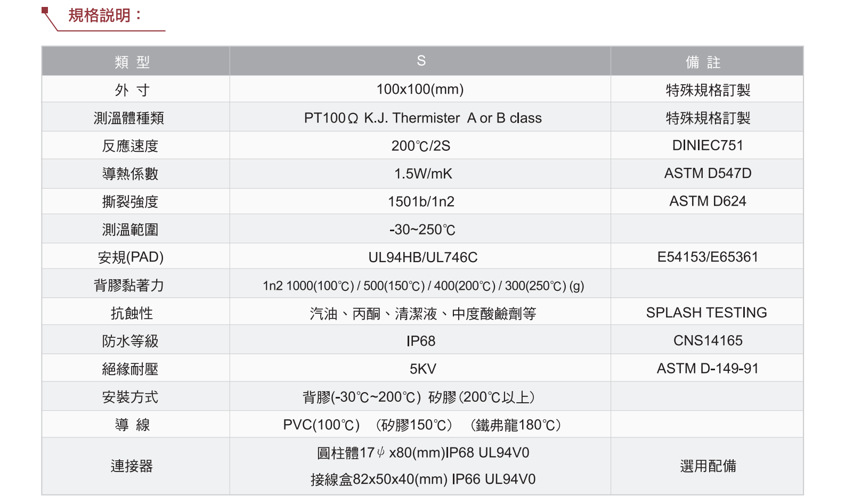
Task: Click the E54153/E65361 remark cell
Action: coord(708,257)
